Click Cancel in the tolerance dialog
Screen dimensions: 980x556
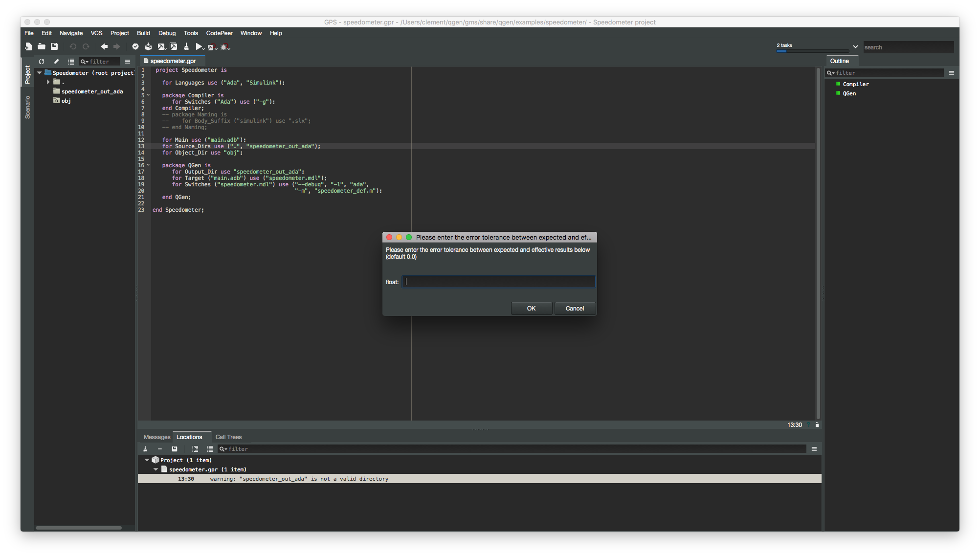pos(575,309)
